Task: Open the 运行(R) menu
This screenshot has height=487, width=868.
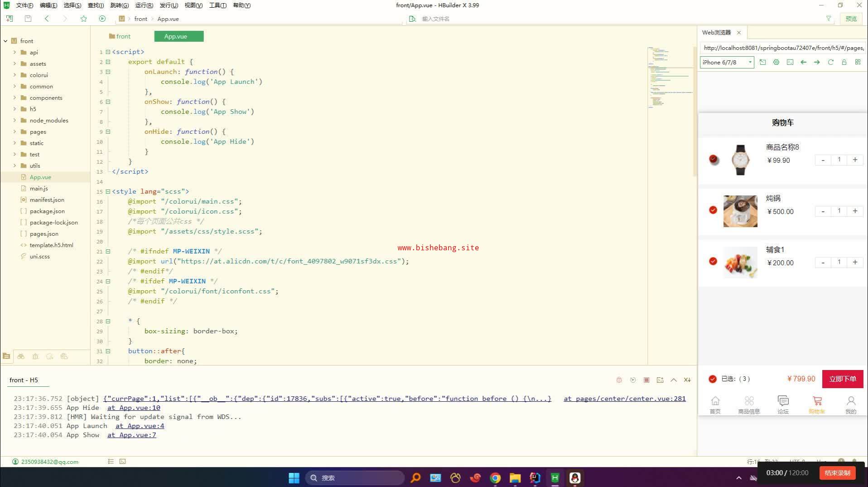Action: point(144,5)
